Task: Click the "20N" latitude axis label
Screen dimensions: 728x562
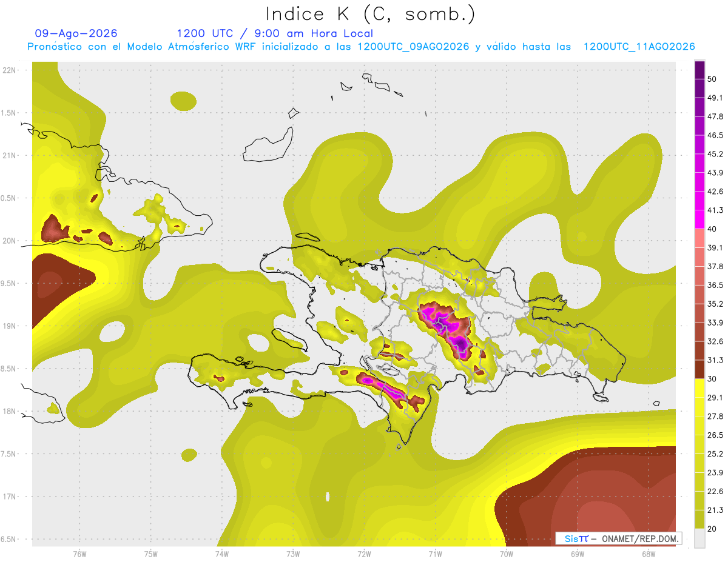Action: click(x=10, y=241)
